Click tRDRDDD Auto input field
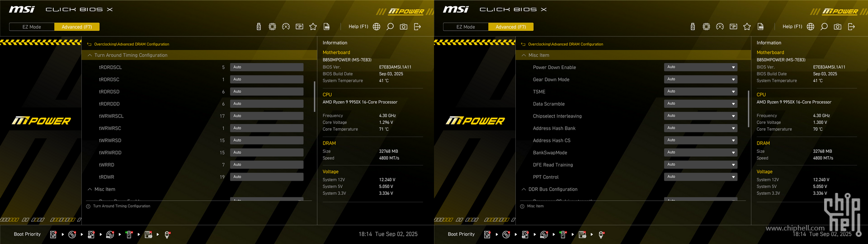 [267, 103]
